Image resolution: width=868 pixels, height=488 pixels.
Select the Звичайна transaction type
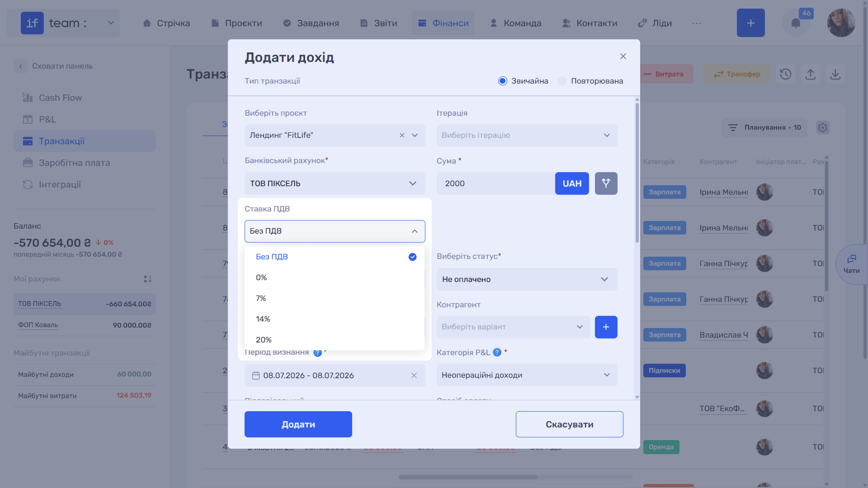[523, 81]
